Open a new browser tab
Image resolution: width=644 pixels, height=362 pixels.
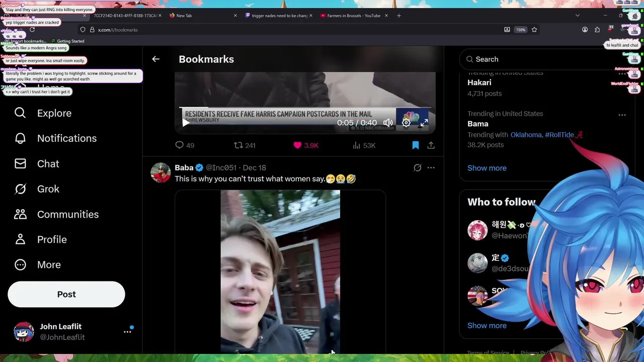(x=399, y=16)
